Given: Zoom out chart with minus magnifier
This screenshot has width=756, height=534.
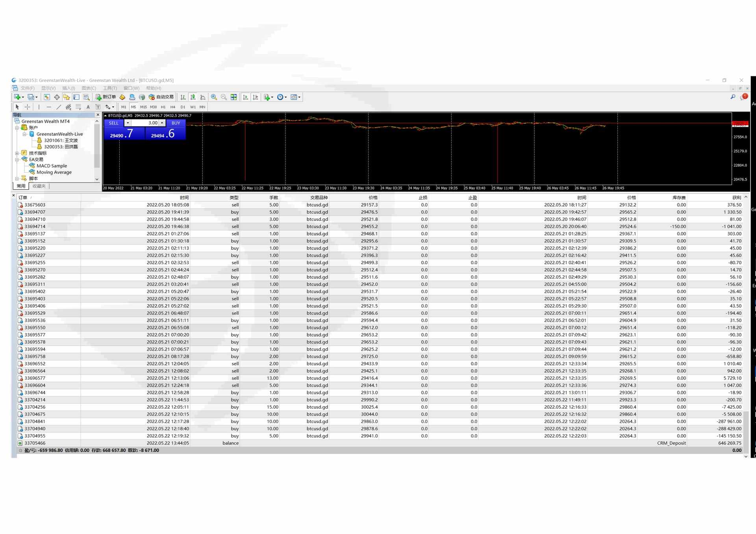Looking at the screenshot, I should click(224, 97).
